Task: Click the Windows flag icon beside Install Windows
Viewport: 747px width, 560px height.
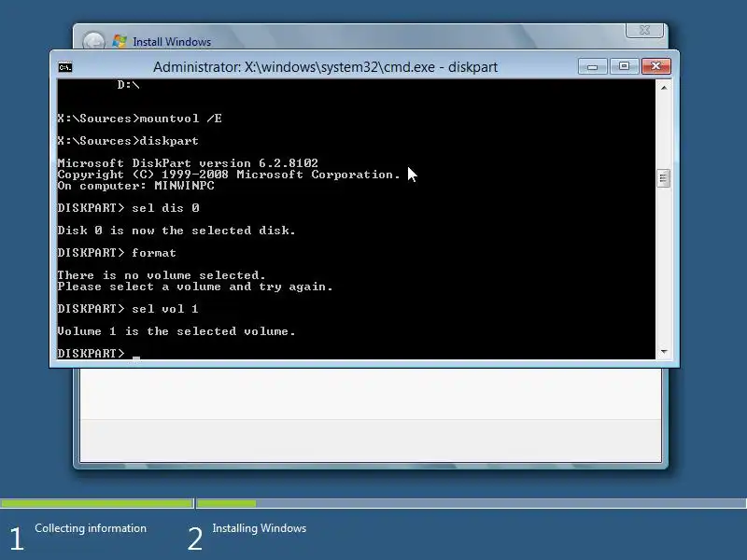Action: click(x=120, y=41)
